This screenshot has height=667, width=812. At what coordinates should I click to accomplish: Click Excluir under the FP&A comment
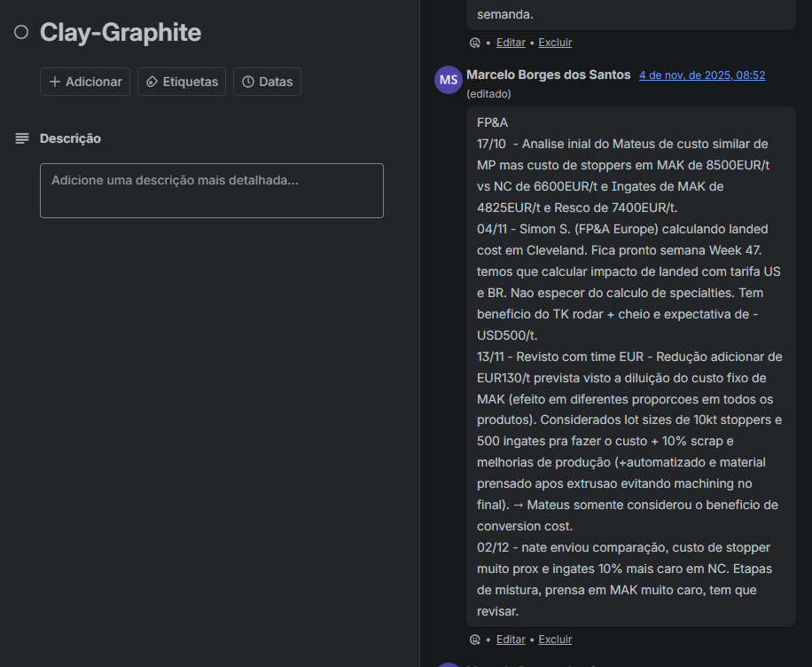pos(555,640)
